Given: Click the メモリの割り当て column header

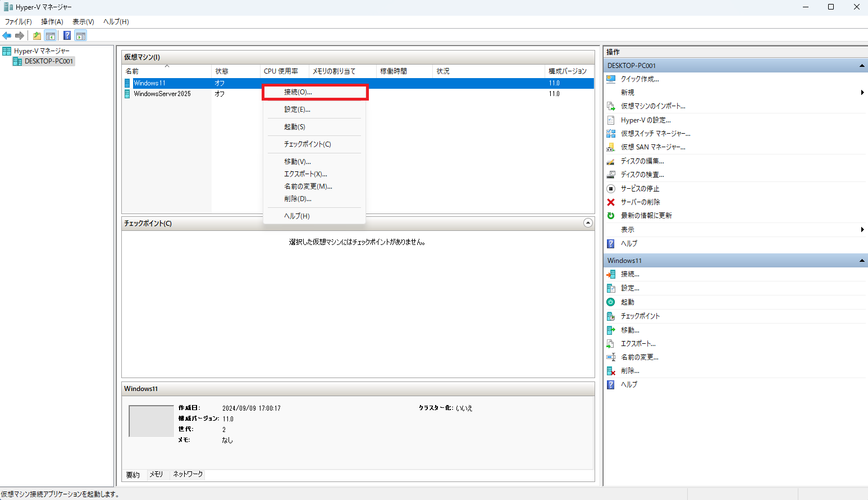Looking at the screenshot, I should coord(342,71).
